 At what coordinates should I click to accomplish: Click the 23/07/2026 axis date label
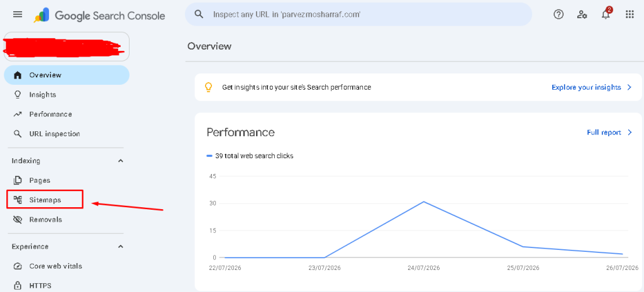(x=325, y=268)
